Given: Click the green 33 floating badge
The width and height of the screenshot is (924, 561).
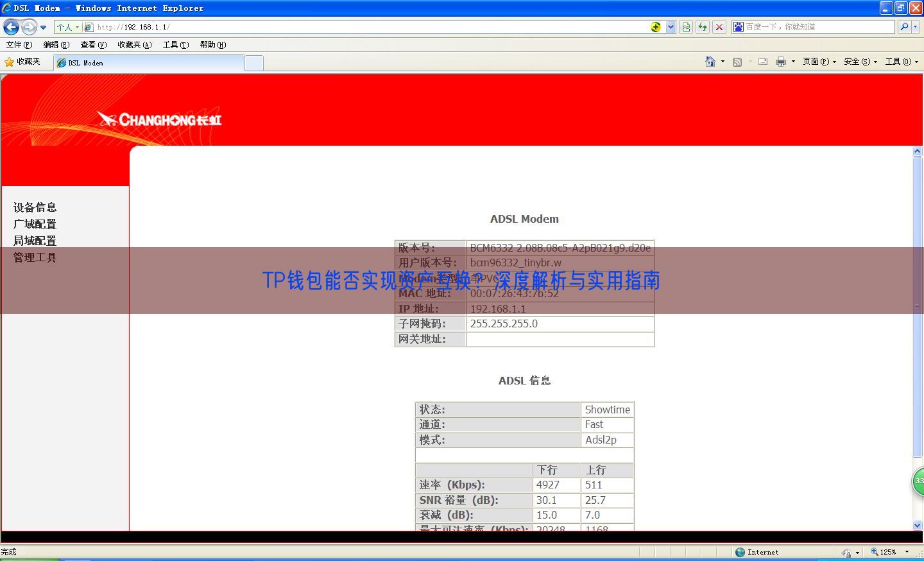Looking at the screenshot, I should 918,481.
